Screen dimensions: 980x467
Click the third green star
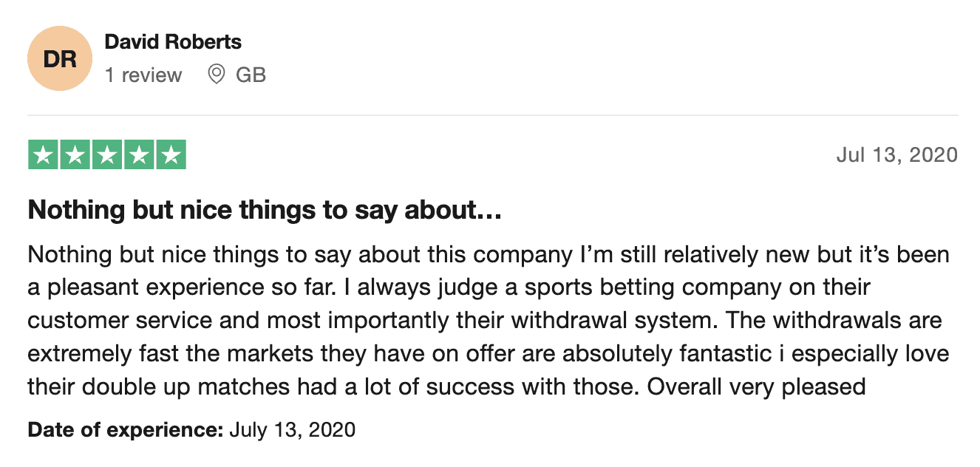(x=107, y=155)
